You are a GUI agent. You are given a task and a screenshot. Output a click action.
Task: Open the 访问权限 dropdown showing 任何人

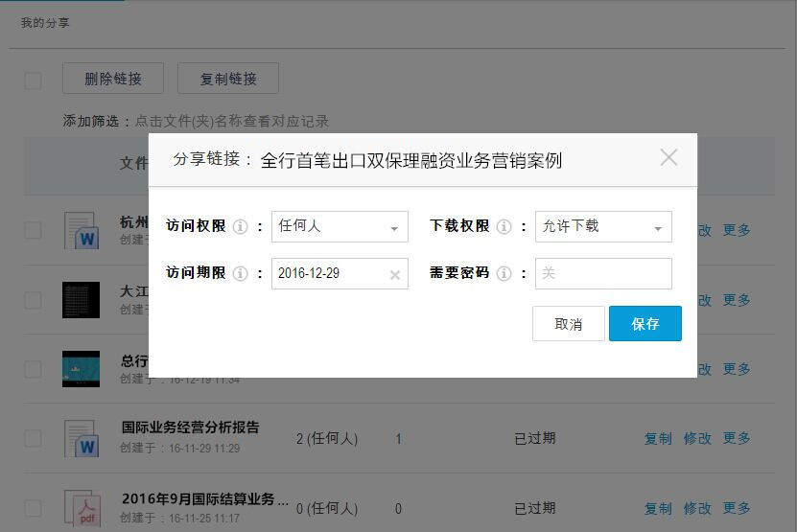[340, 227]
